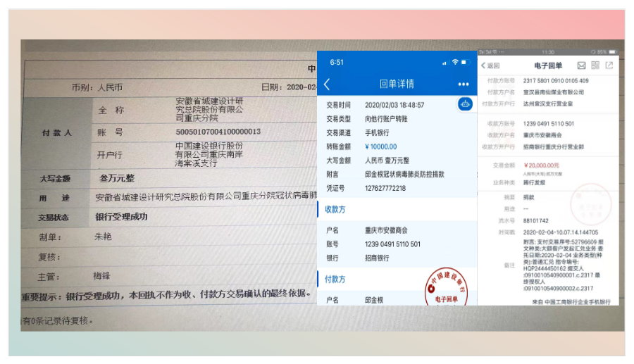This screenshot has height=364, width=634.
Task: Select timestamp 2020-02-04-10.07.14.144705
Action: [x=561, y=232]
